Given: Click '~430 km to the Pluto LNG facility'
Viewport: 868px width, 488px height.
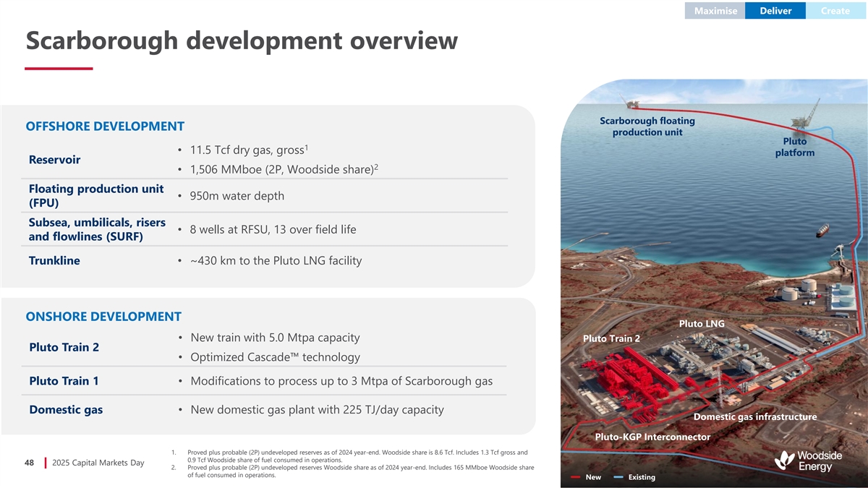Looking at the screenshot, I should pyautogui.click(x=276, y=260).
